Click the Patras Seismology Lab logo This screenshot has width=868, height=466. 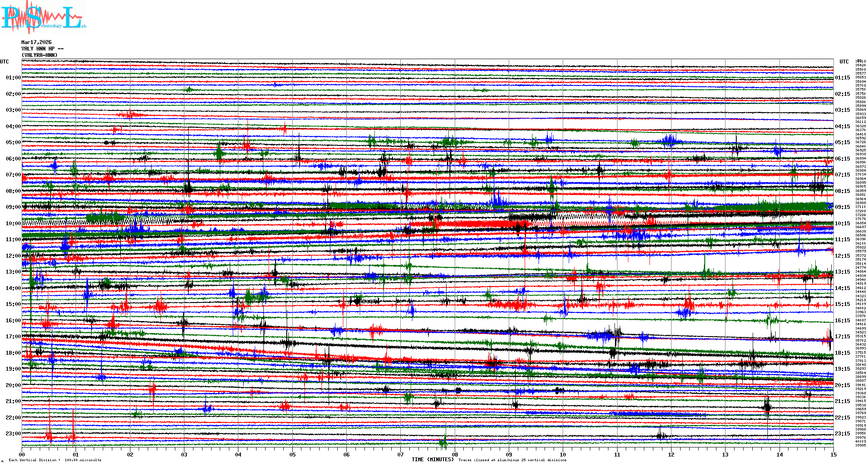pyautogui.click(x=43, y=17)
